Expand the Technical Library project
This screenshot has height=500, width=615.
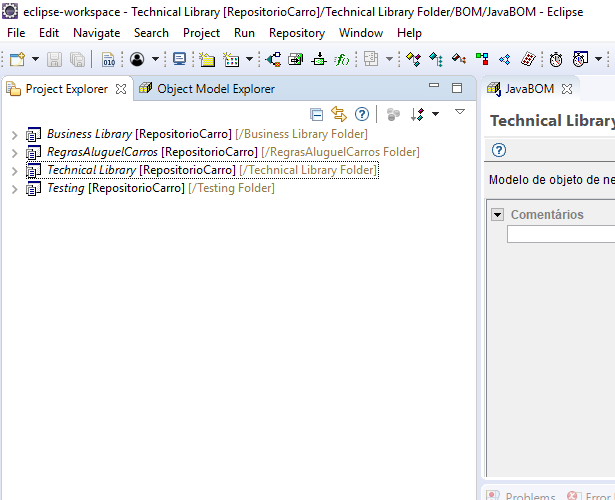click(15, 171)
